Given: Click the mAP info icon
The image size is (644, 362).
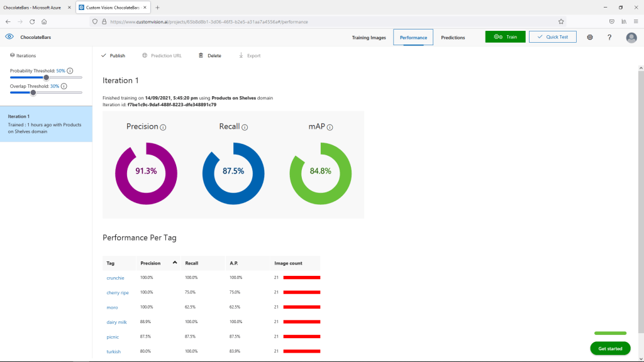Looking at the screenshot, I should click(x=330, y=127).
